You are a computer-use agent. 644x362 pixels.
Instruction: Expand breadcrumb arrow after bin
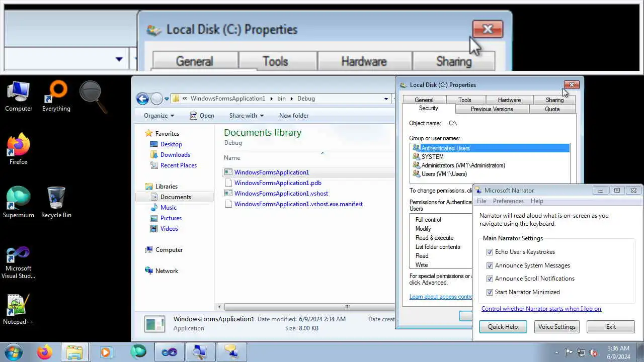pos(291,99)
